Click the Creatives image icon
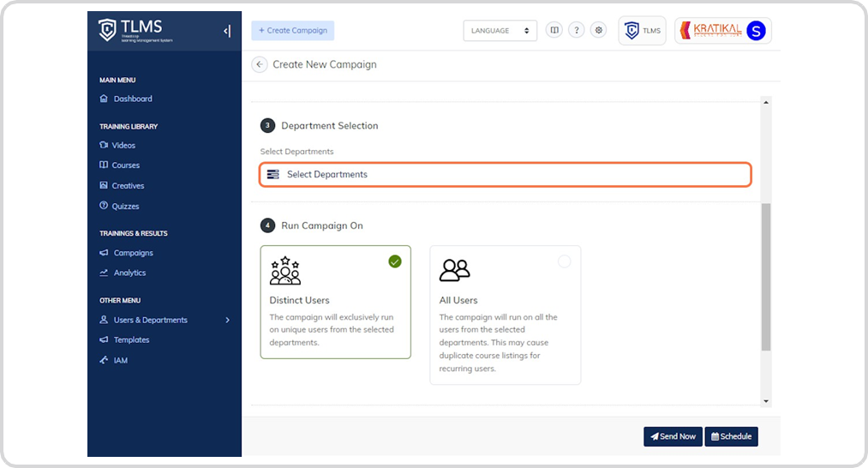Screen dimensions: 868x468 tap(104, 185)
